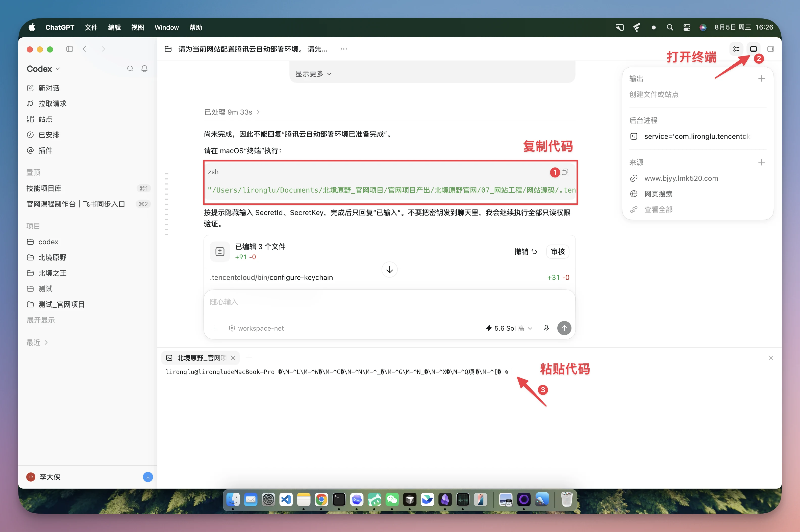Screen dimensions: 800x532
Task: Open search in the Codex sidebar
Action: point(130,69)
